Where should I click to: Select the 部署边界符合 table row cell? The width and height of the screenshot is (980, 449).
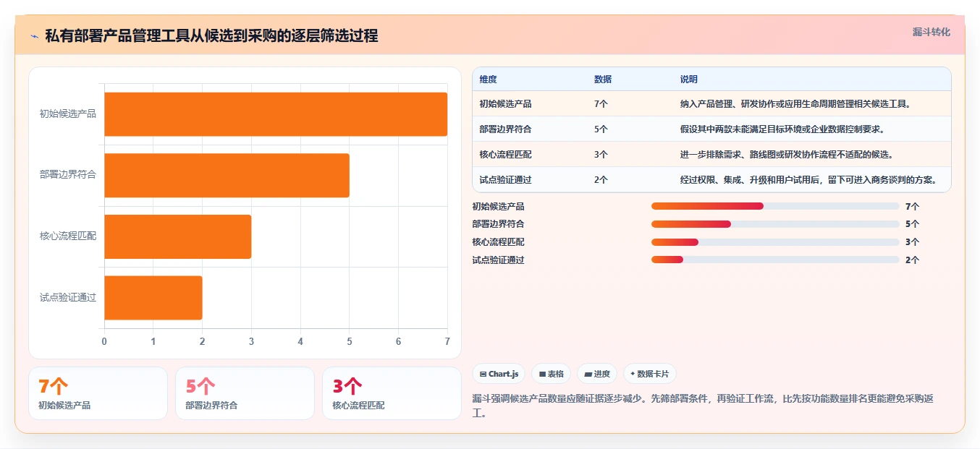(505, 129)
